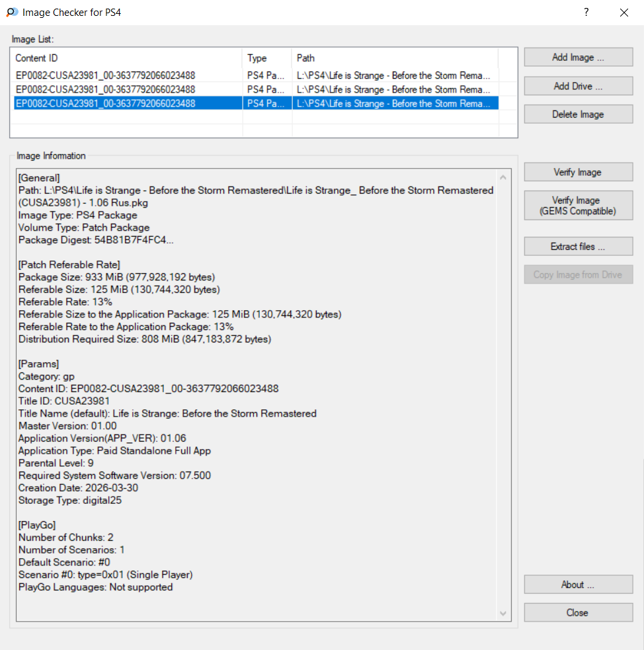644x650 pixels.
Task: Sort the list by Content ID column header
Action: point(126,58)
